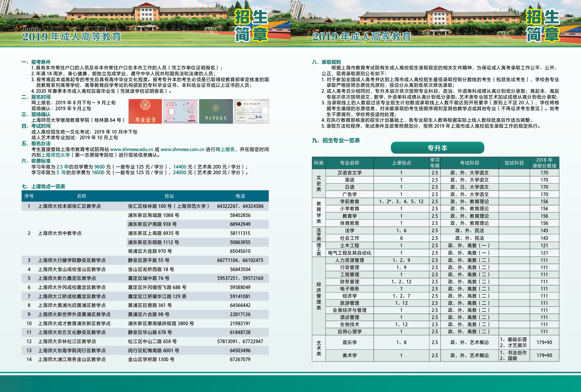Image resolution: width=581 pixels, height=392 pixels.
Task: Click the 音乐学 major name cell
Action: click(x=349, y=343)
